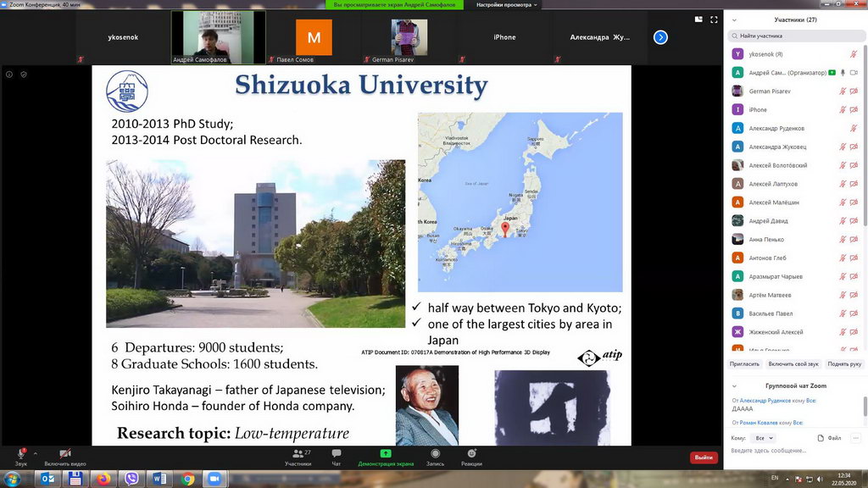Click sender link Александр Руденков in chat
868x488 pixels.
point(765,401)
